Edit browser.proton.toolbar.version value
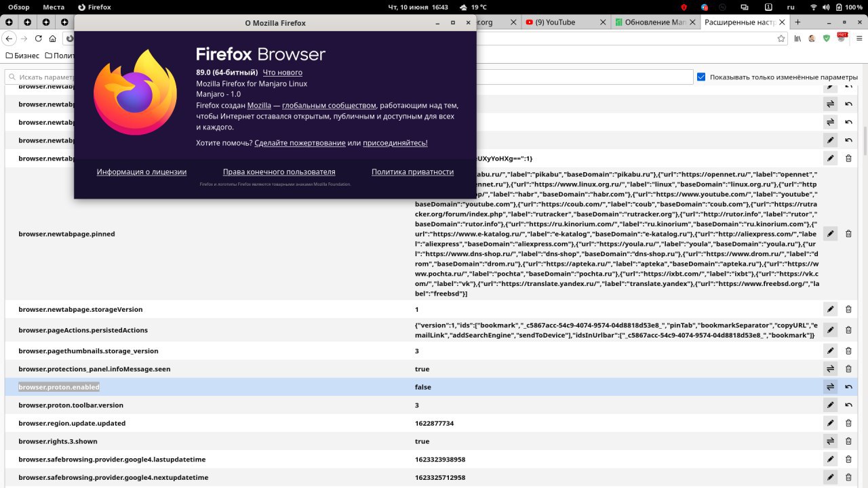Image resolution: width=868 pixels, height=488 pixels. point(830,405)
